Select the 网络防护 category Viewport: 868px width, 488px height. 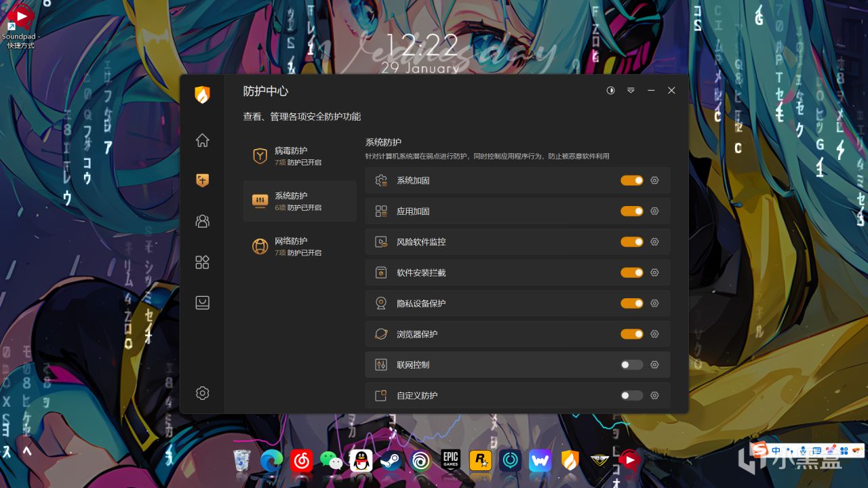[300, 246]
